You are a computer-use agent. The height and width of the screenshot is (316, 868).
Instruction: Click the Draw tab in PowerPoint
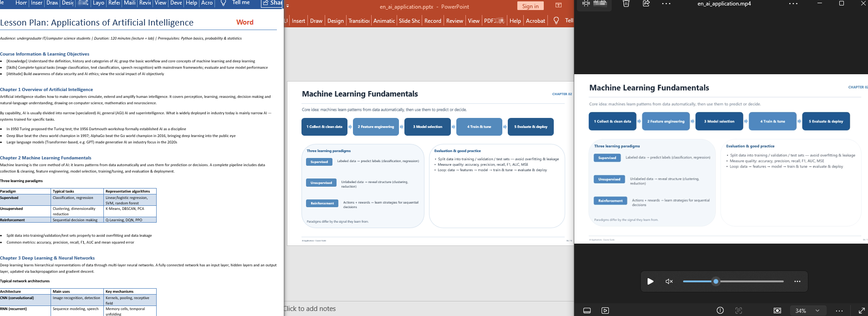click(x=316, y=20)
